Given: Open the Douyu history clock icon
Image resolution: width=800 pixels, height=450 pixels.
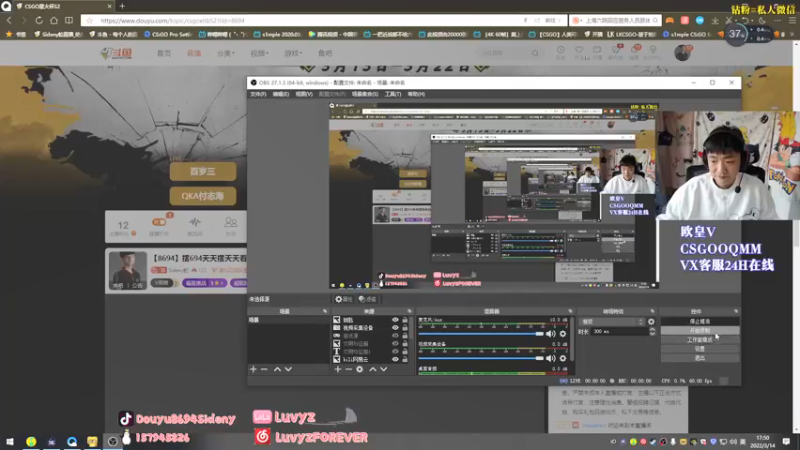Looking at the screenshot, I should pyautogui.click(x=561, y=50).
